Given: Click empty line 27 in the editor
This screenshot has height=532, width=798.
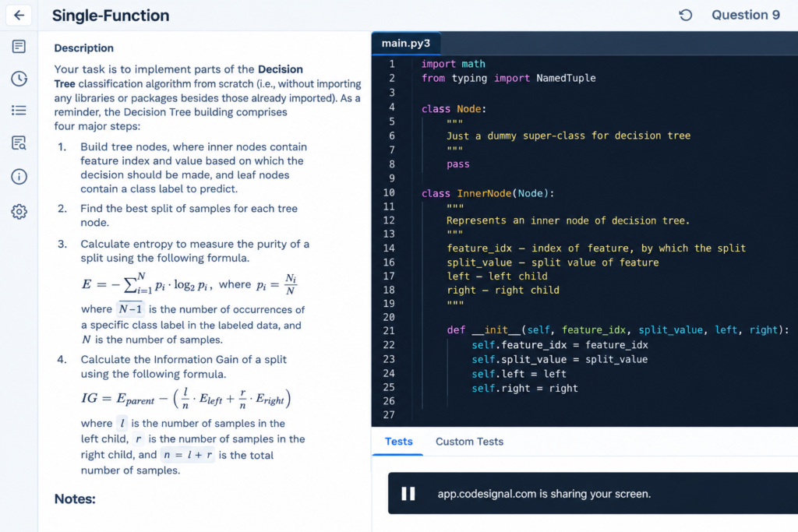Looking at the screenshot, I should 606,415.
